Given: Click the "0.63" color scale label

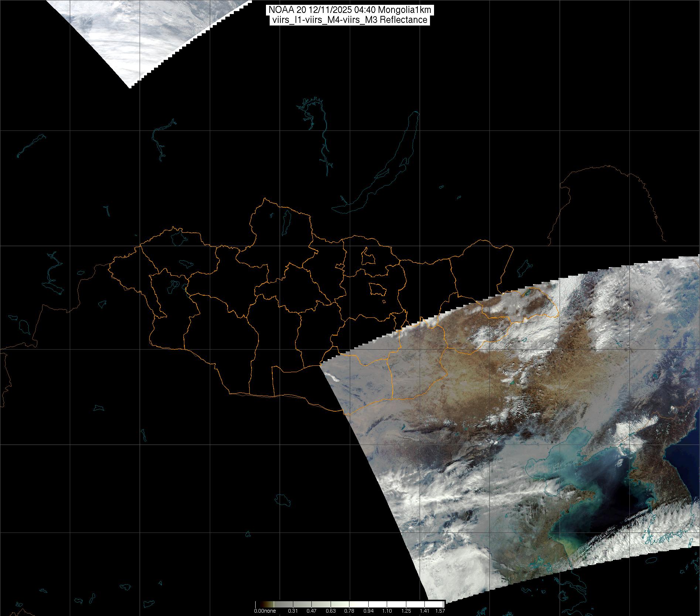Looking at the screenshot, I should (x=331, y=611).
